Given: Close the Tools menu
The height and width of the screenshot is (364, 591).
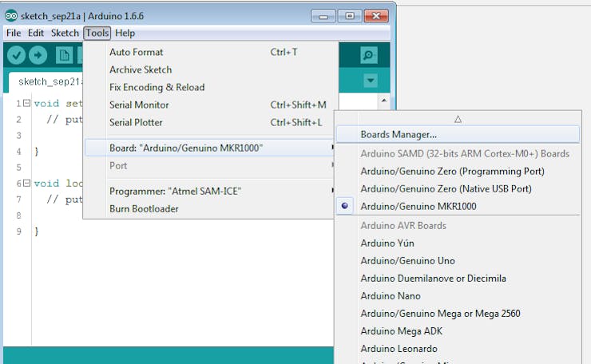Looking at the screenshot, I should coord(97,34).
